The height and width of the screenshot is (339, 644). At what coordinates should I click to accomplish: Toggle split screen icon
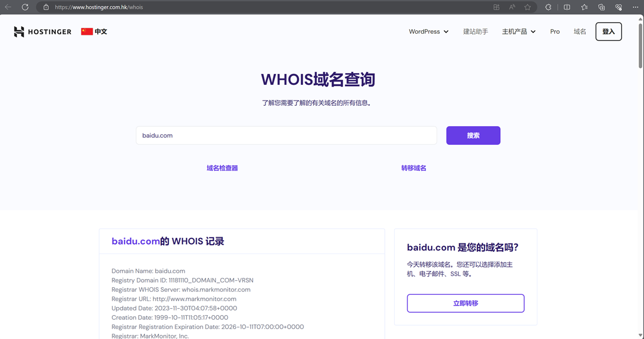(x=567, y=7)
